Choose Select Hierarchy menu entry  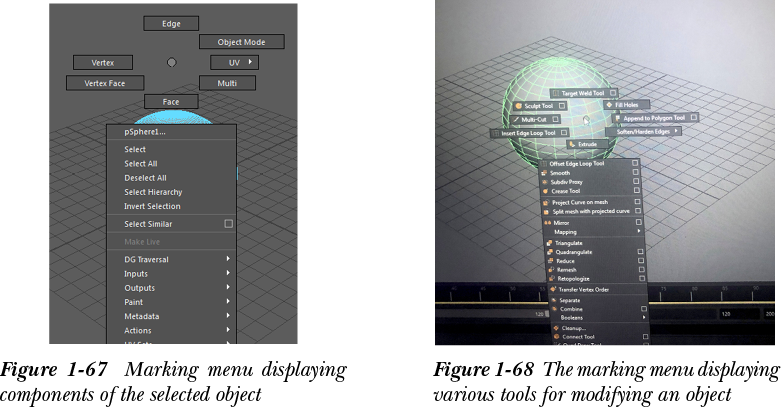pos(153,192)
